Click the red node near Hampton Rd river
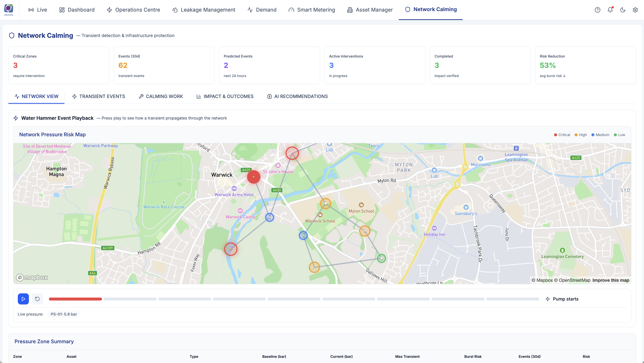Image resolution: width=644 pixels, height=363 pixels. coord(230,249)
